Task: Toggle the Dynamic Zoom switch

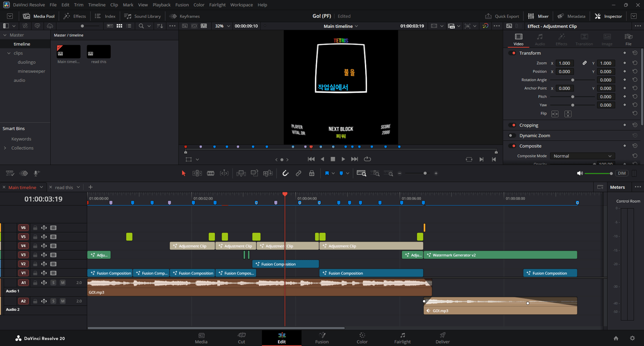Action: coord(512,136)
